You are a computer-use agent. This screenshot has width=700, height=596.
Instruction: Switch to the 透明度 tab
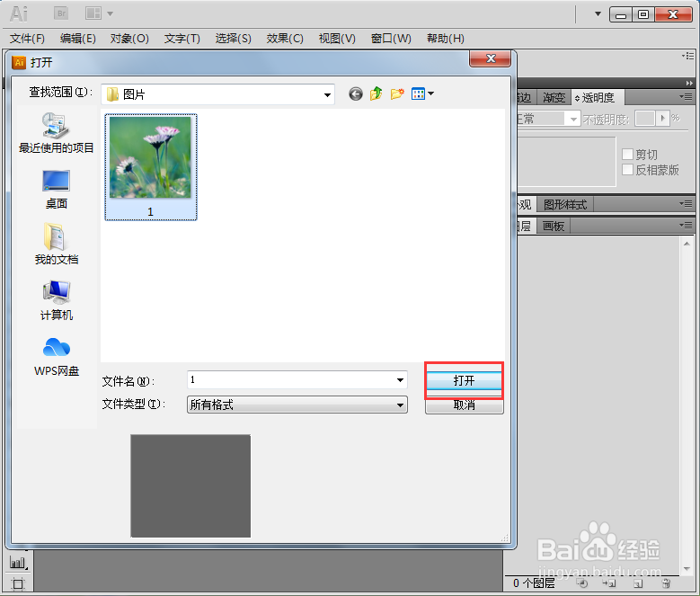click(x=598, y=97)
